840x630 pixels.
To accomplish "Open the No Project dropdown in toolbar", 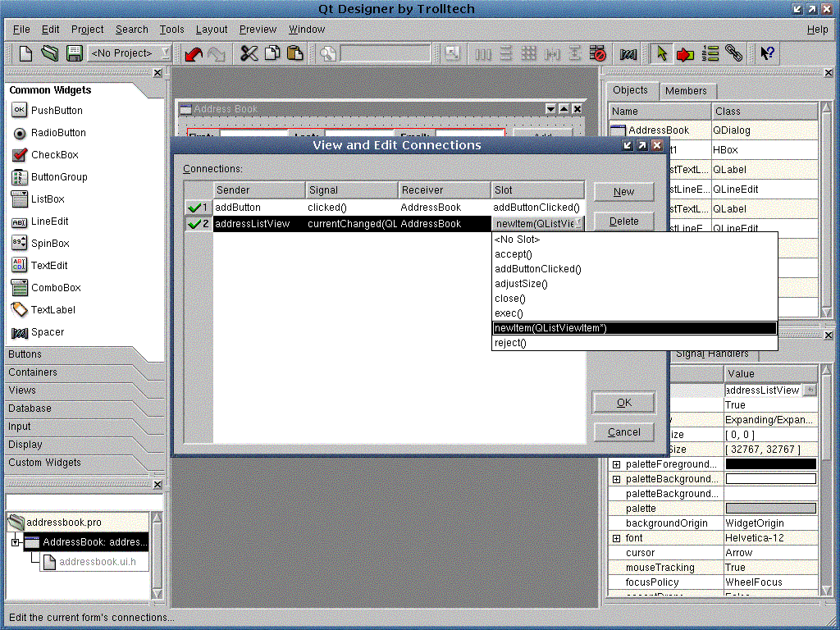I will tap(130, 53).
